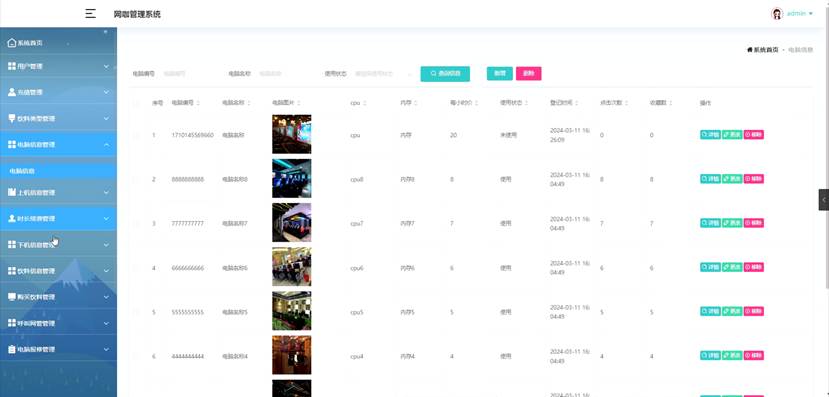Screen dimensions: 829x397
Task: Click the monitor icon beside 购买饮料管理
Action: point(12,297)
